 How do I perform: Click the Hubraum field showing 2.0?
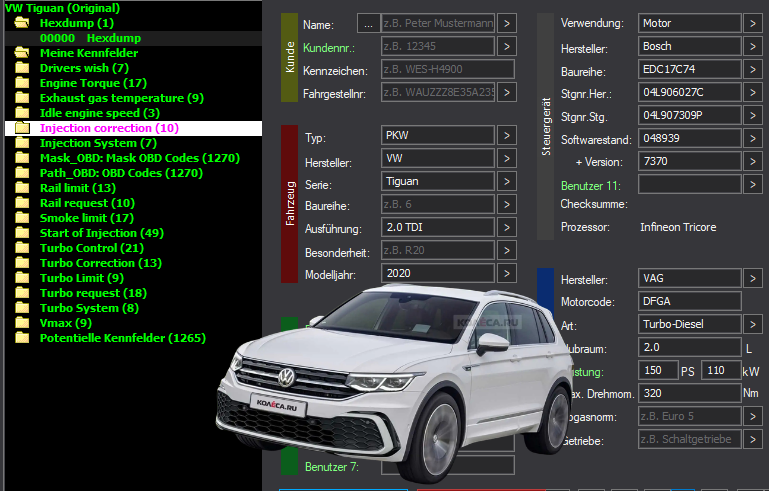pos(690,347)
